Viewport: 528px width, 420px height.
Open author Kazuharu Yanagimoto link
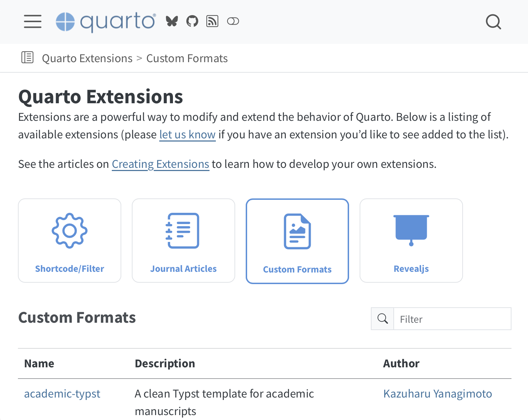438,394
